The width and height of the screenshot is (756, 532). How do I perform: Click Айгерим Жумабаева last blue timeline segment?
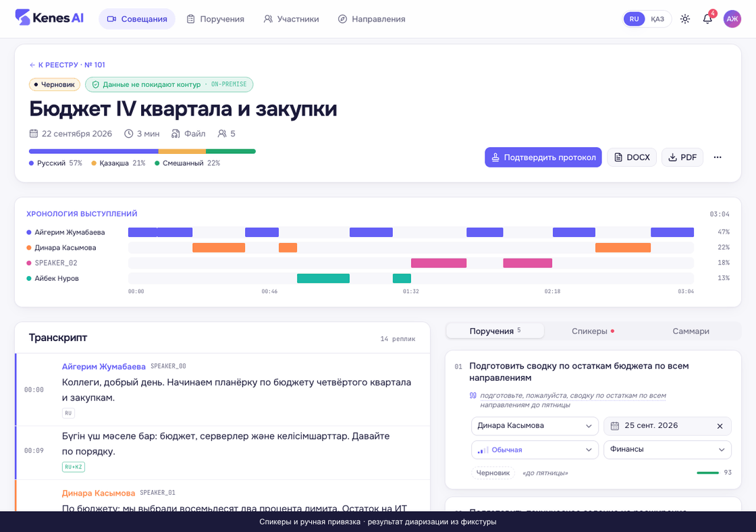click(x=672, y=232)
